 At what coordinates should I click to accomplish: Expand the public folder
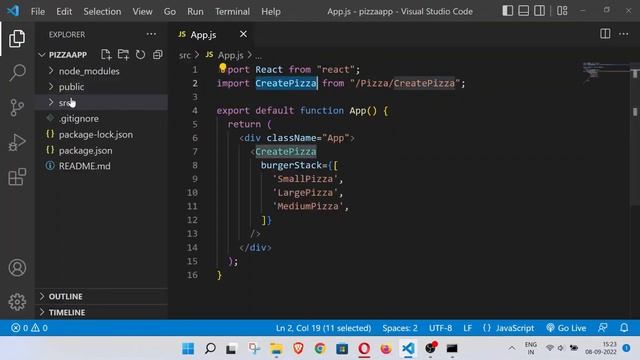[x=71, y=87]
